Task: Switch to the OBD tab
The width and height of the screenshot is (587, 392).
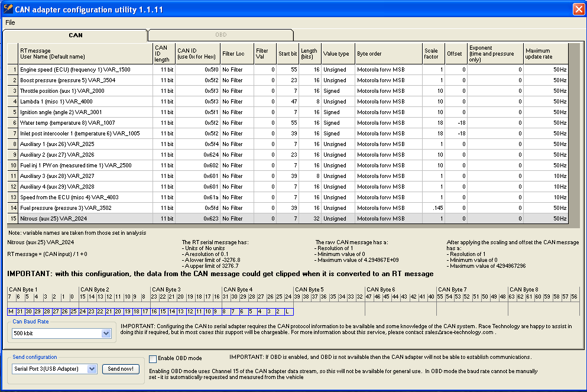Action: tap(220, 35)
